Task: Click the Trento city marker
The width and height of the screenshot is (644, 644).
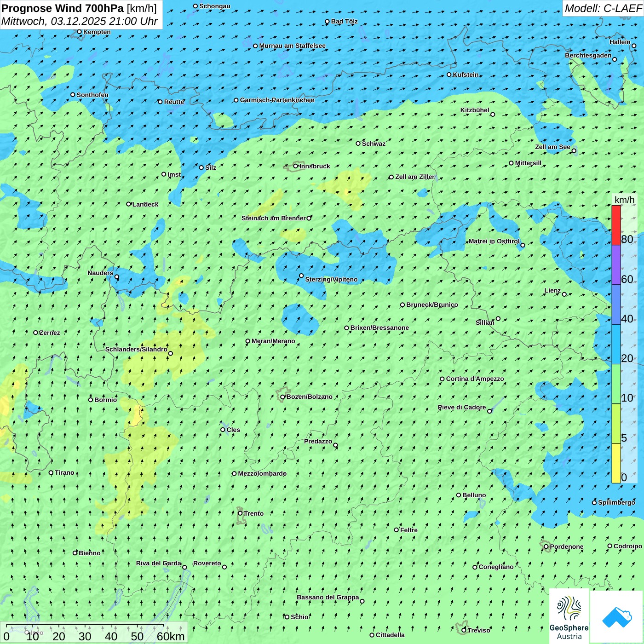Action: coord(240,513)
